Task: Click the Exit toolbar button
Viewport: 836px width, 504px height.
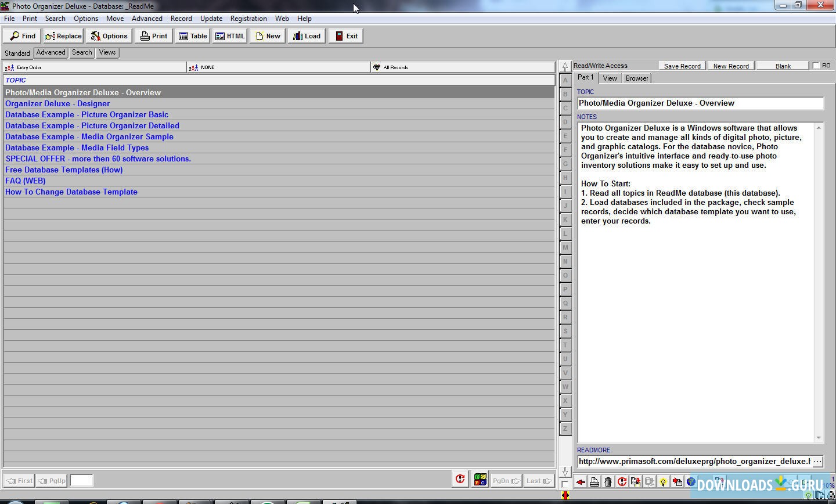Action: tap(346, 36)
